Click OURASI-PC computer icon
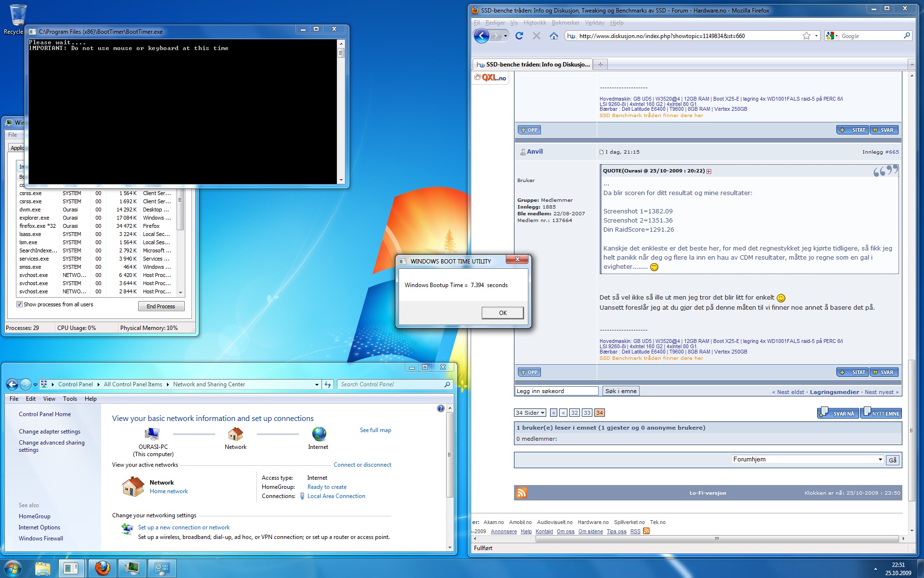This screenshot has width=924, height=578. tap(153, 434)
